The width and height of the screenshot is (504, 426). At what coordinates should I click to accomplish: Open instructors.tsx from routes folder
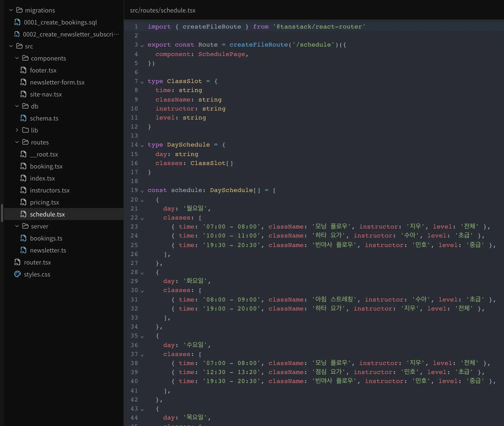(x=50, y=190)
